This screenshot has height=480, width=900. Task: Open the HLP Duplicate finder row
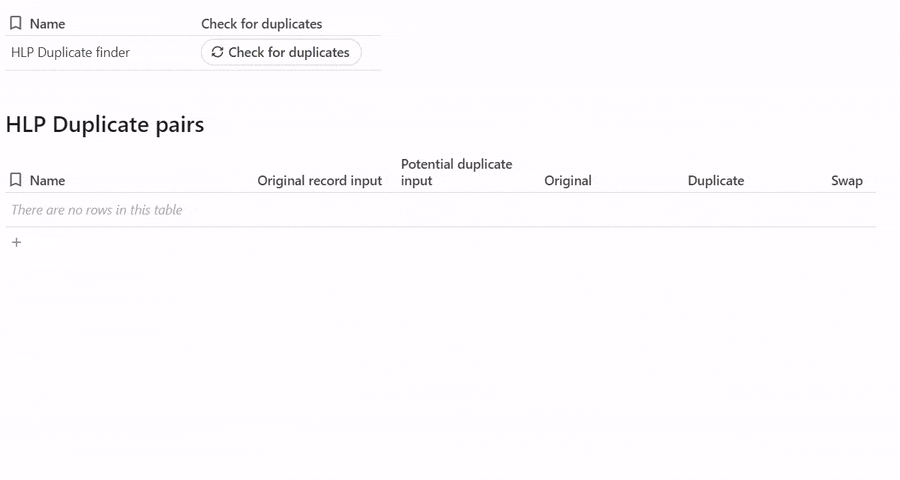pyautogui.click(x=70, y=52)
